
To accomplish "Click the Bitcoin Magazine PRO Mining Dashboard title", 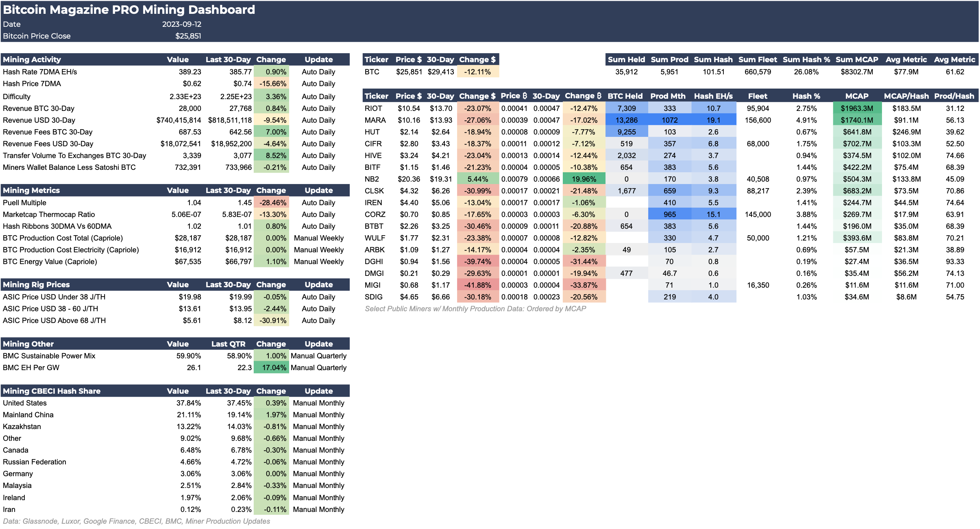I will click(x=129, y=10).
